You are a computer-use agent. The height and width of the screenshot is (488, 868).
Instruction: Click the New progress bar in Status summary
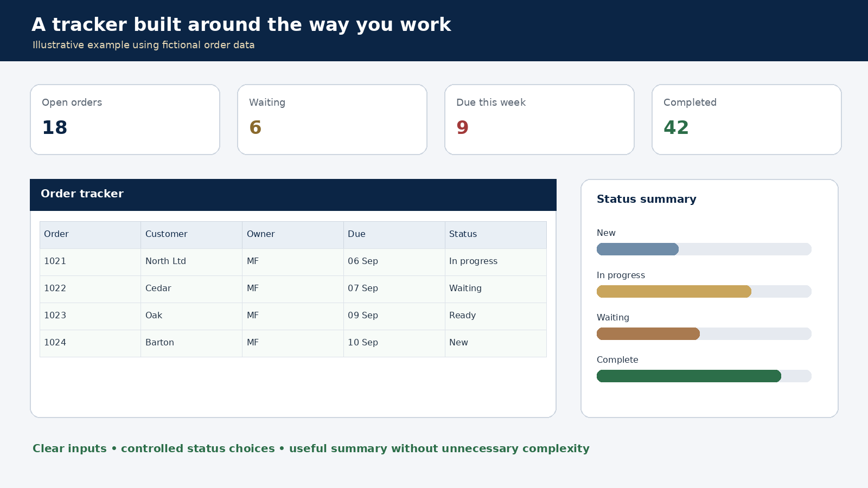coord(704,249)
